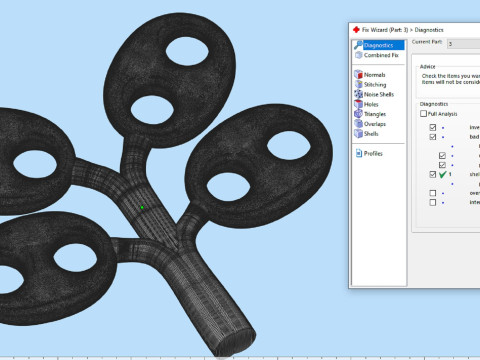Viewport: 480px width, 360px height.
Task: Uncheck the shells diagnostic checkbox
Action: tap(433, 174)
